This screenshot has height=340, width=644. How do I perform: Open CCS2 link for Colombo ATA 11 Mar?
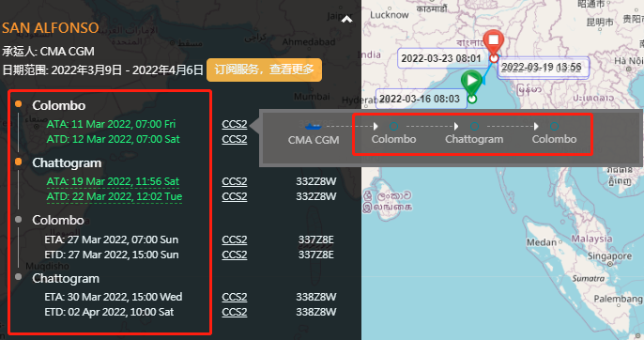(235, 124)
